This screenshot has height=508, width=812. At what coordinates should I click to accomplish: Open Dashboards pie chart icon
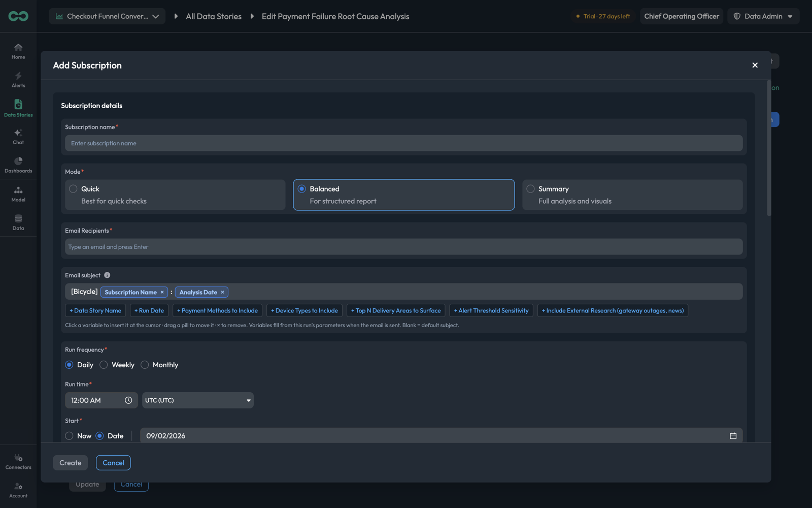(18, 161)
